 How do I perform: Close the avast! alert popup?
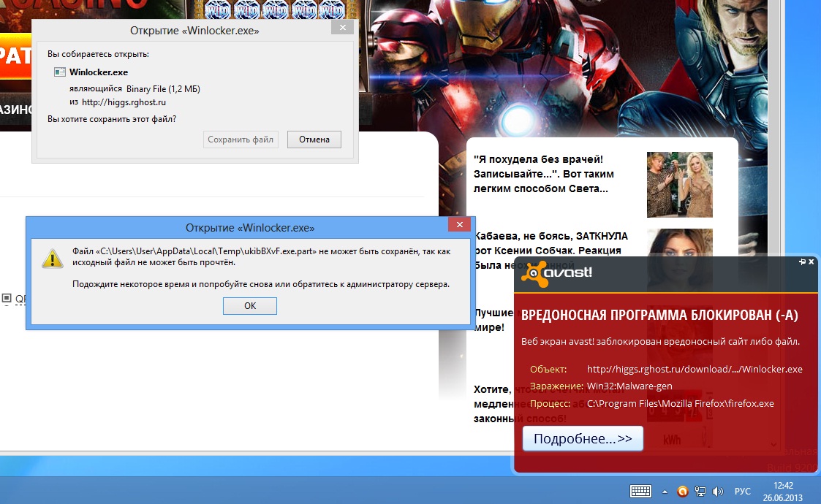[811, 261]
